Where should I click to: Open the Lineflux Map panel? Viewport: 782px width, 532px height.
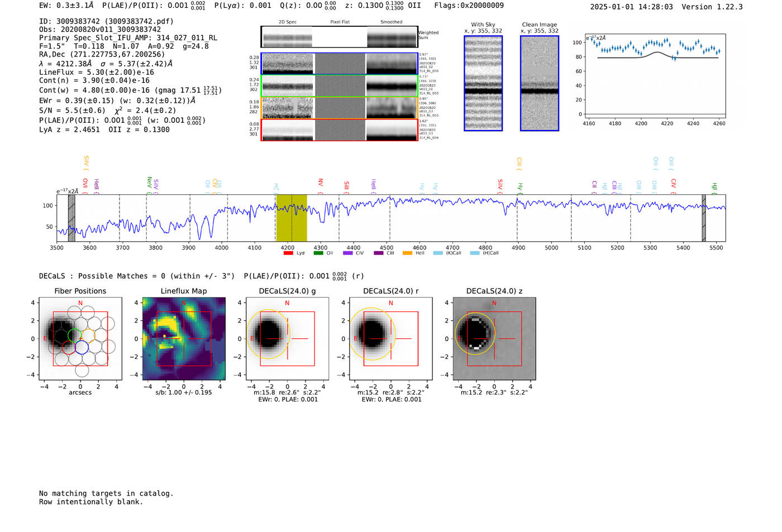click(x=184, y=339)
